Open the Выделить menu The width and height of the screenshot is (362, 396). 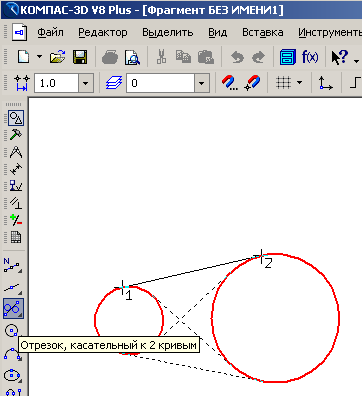tap(168, 32)
